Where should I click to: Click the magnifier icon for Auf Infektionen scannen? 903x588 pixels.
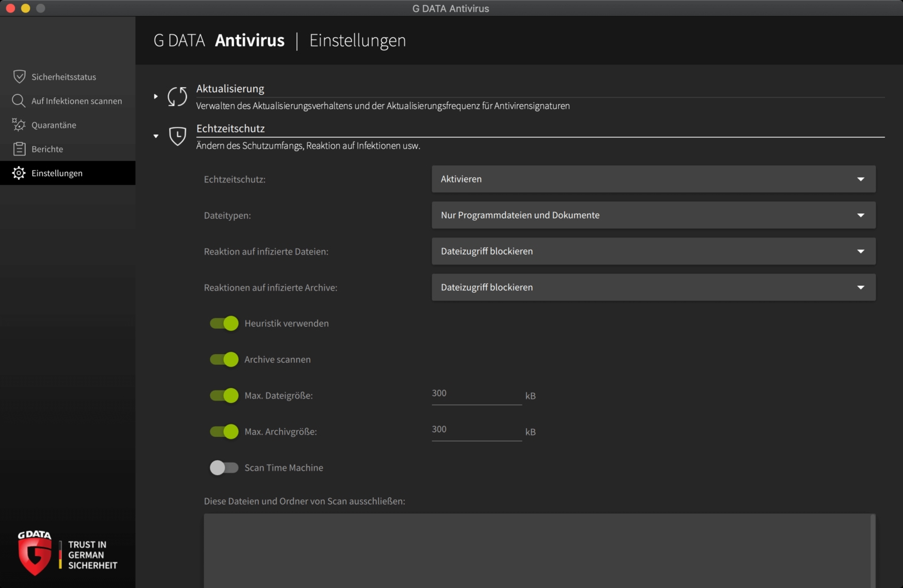click(x=19, y=101)
